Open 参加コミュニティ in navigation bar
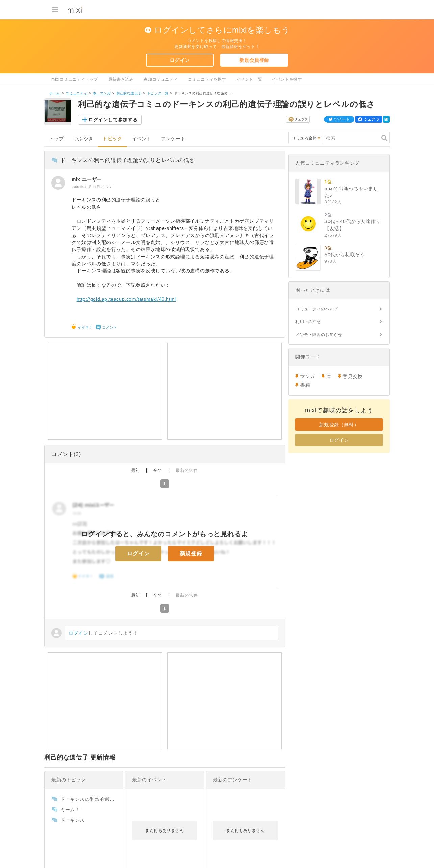 [161, 79]
